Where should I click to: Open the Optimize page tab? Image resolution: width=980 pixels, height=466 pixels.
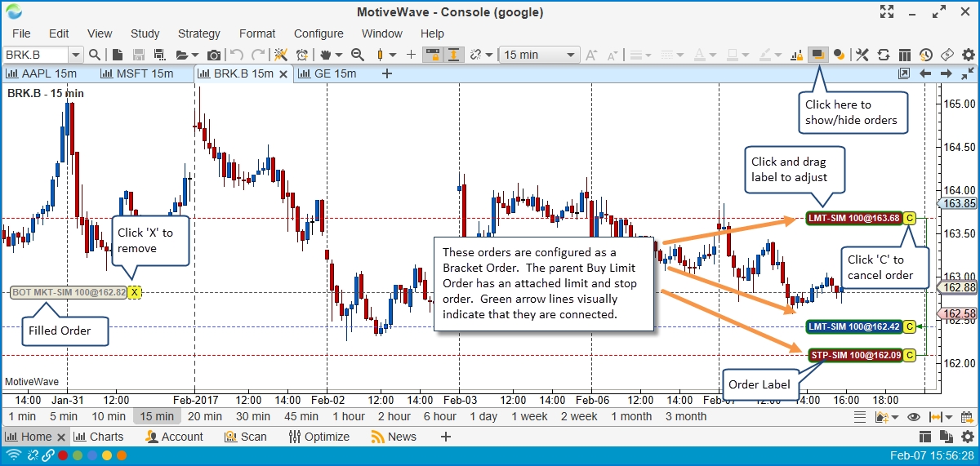coord(321,437)
